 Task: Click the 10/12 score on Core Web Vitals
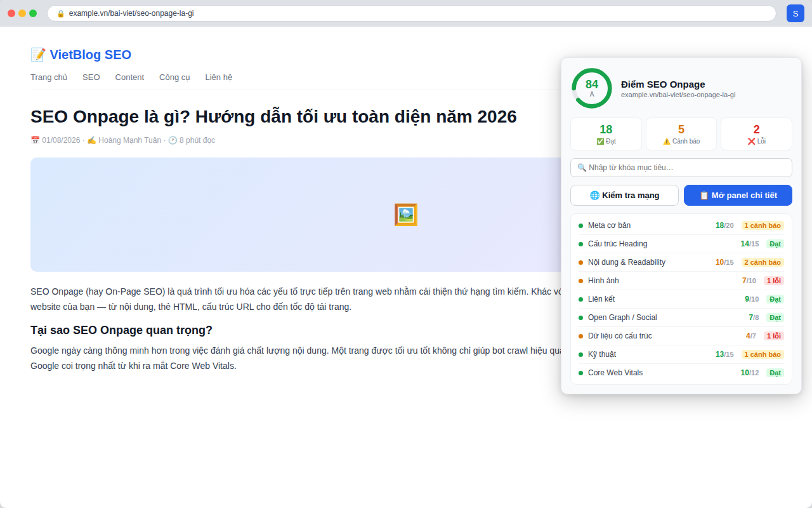tap(750, 373)
